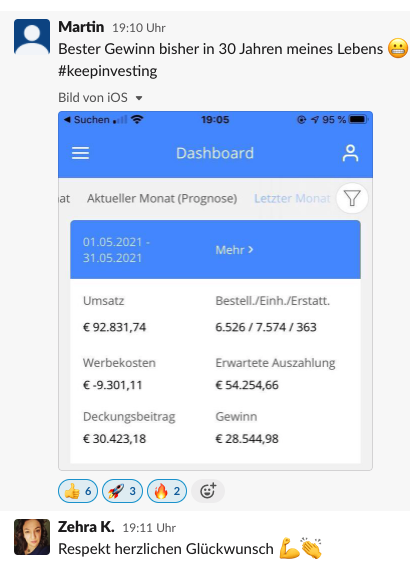Click the 19:10 Uhr message timestamp

coord(139,28)
